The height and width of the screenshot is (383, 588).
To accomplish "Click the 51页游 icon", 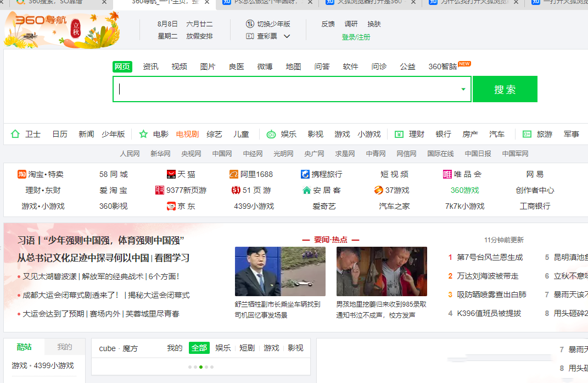I will click(x=236, y=190).
